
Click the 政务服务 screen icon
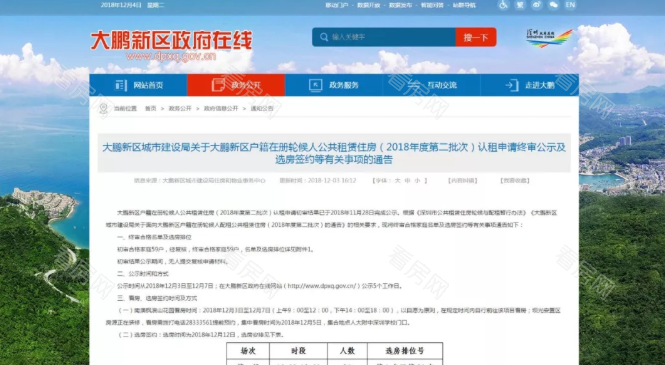pyautogui.click(x=316, y=85)
